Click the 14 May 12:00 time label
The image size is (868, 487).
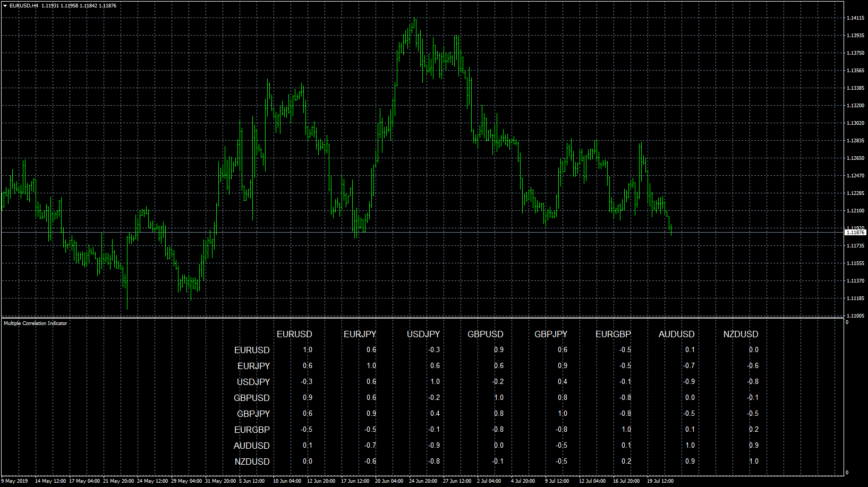[x=50, y=481]
